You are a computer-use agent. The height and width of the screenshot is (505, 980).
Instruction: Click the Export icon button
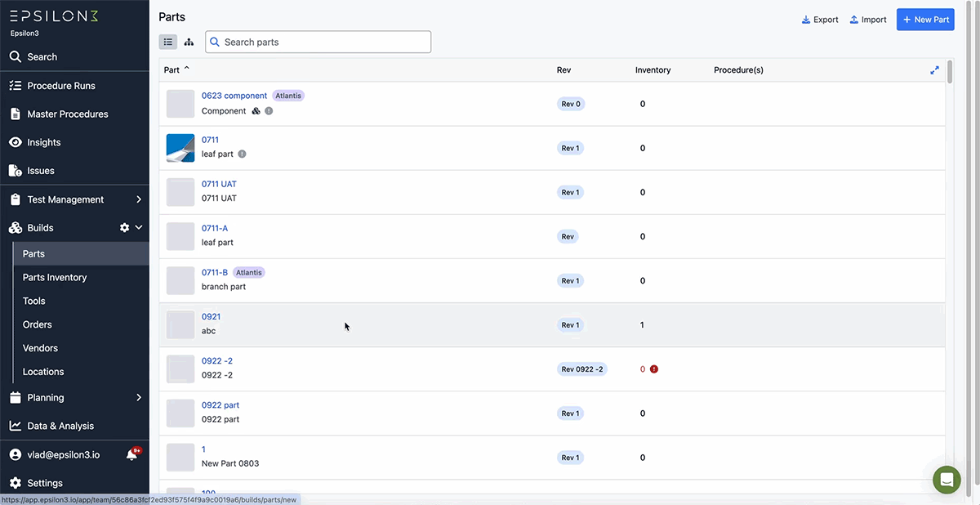pyautogui.click(x=820, y=20)
